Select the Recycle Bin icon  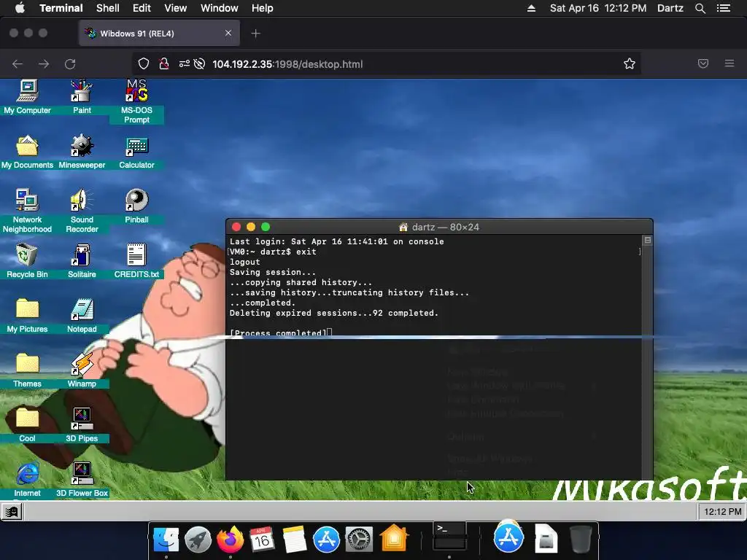coord(27,254)
